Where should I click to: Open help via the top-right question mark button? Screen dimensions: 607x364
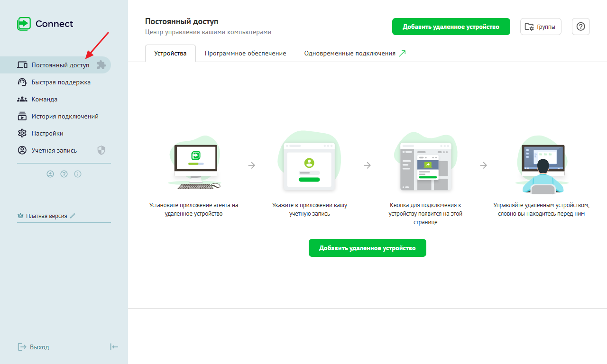[x=580, y=27]
